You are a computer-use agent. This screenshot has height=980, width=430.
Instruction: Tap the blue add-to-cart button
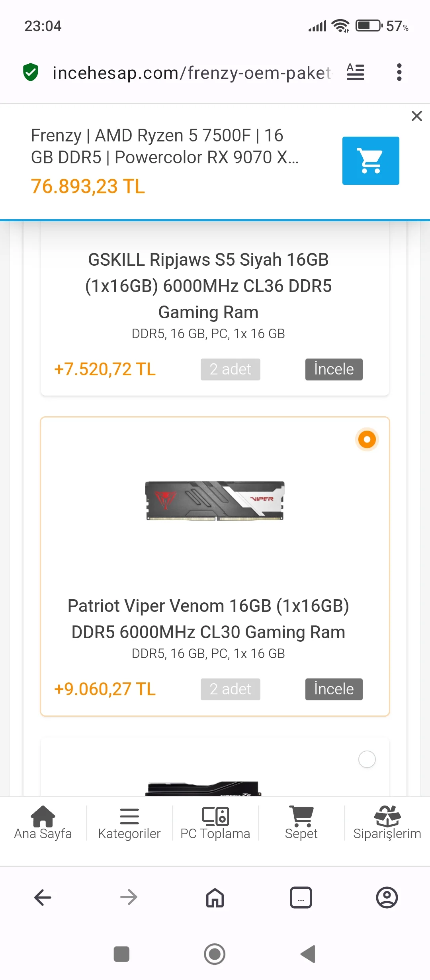coord(370,161)
